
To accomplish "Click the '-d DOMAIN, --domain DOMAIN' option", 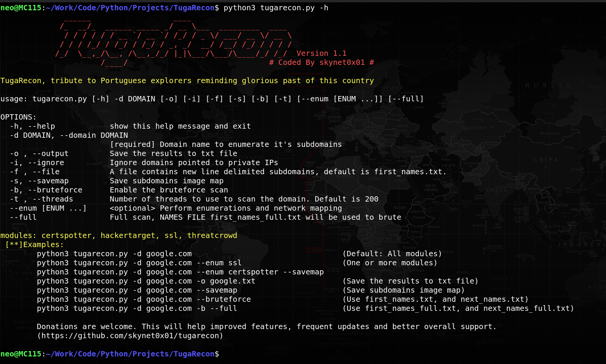I will click(x=69, y=135).
